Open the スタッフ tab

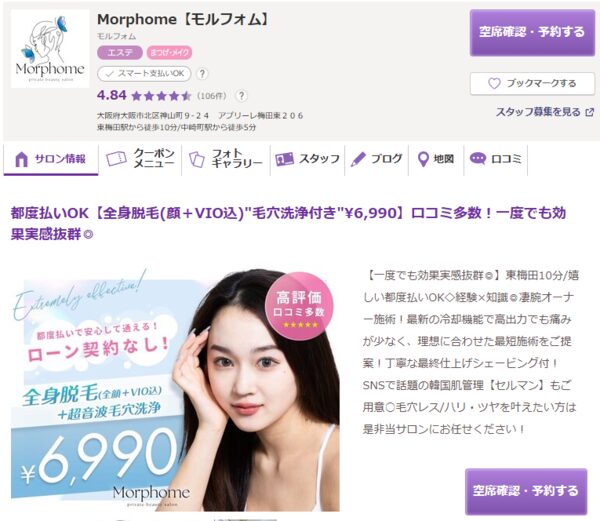308,159
